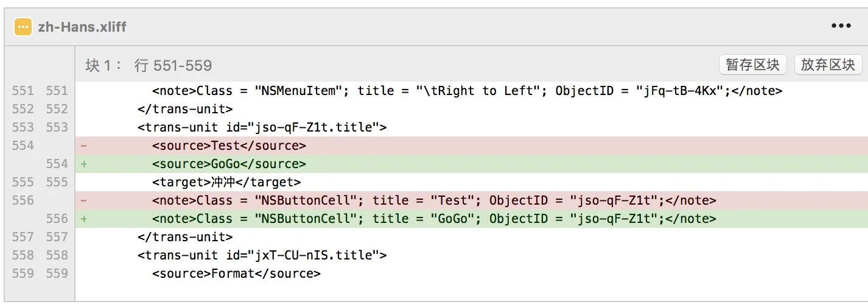
Task: Open the three-dot more options menu
Action: point(841,26)
